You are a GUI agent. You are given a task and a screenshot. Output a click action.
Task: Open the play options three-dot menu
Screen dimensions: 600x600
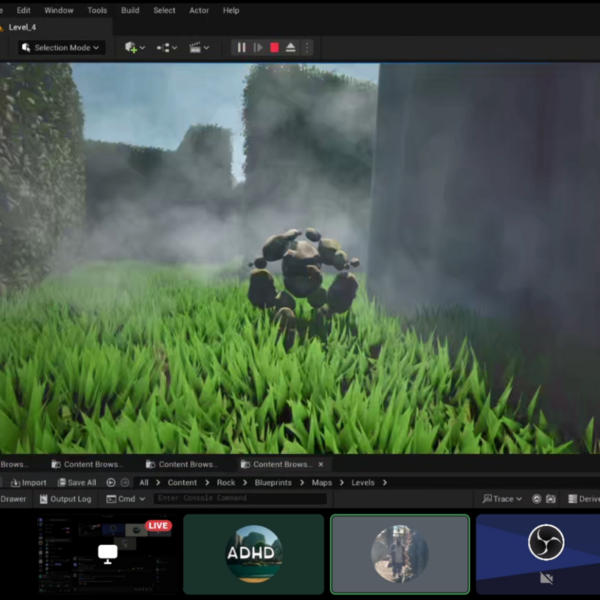(x=307, y=47)
